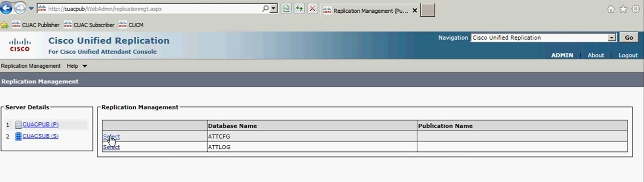Image resolution: width=644 pixels, height=182 pixels.
Task: Open a new blank browser tab
Action: tap(427, 10)
